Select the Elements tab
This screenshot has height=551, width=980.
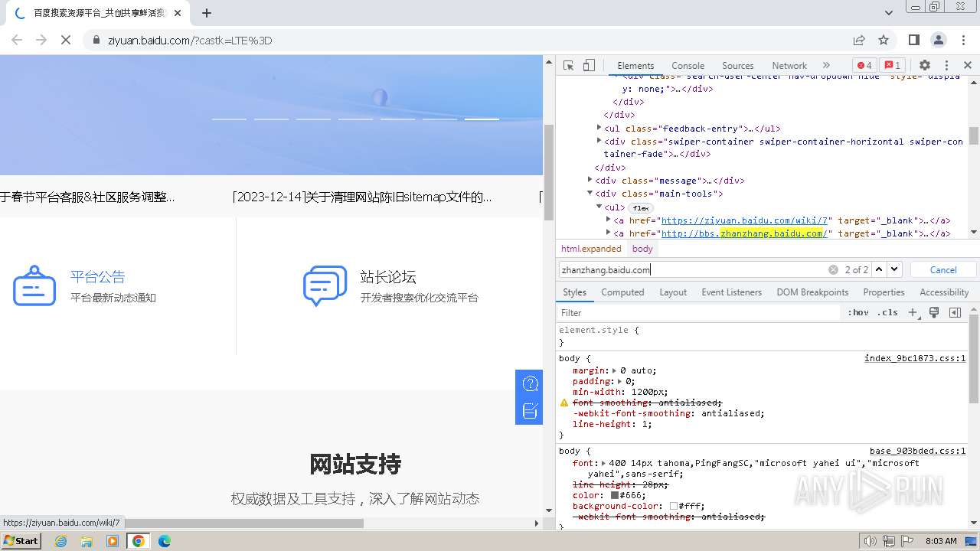click(x=635, y=66)
